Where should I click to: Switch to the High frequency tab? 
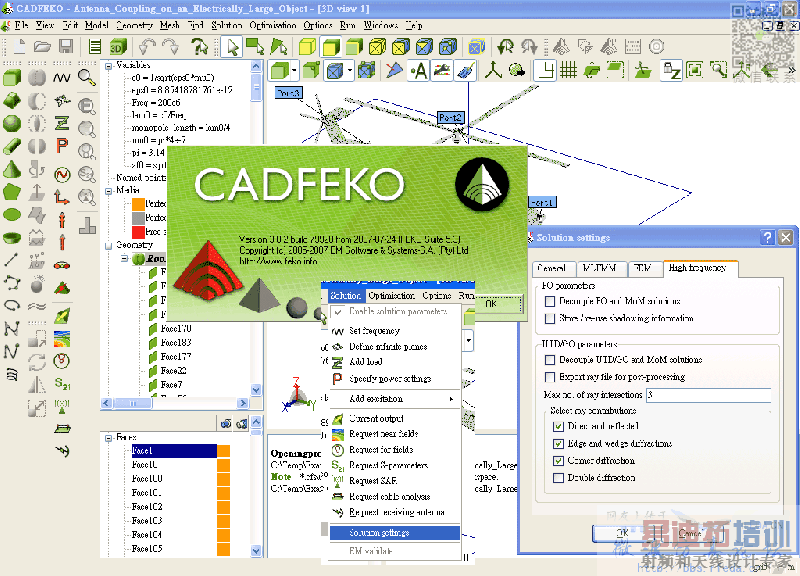[x=699, y=268]
